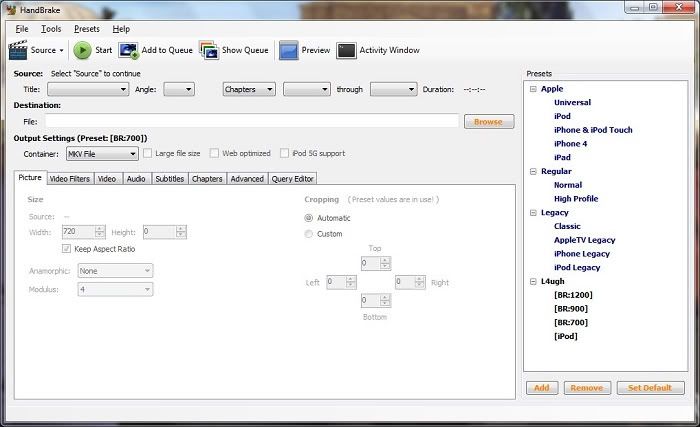Image resolution: width=700 pixels, height=427 pixels.
Task: Click the Source clapperboard icon
Action: point(18,50)
